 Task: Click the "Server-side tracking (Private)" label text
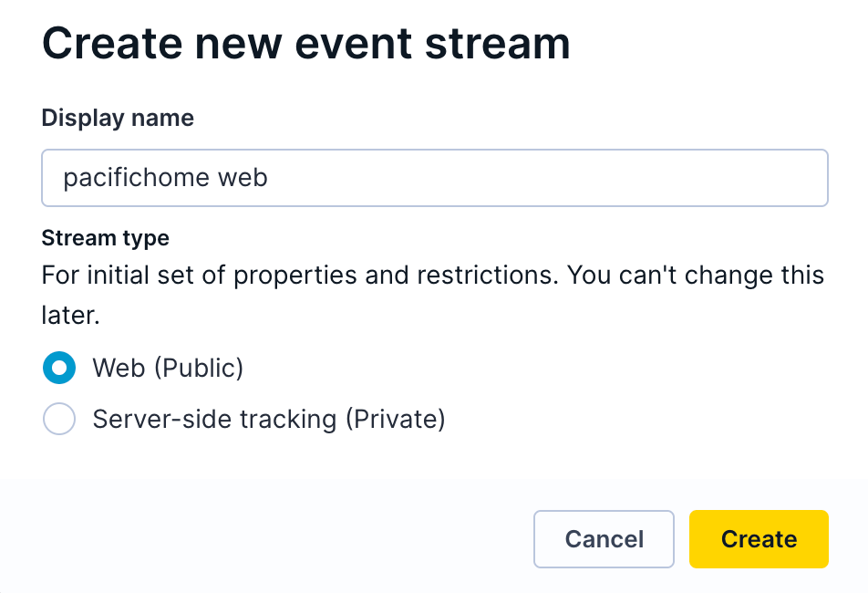coord(268,419)
